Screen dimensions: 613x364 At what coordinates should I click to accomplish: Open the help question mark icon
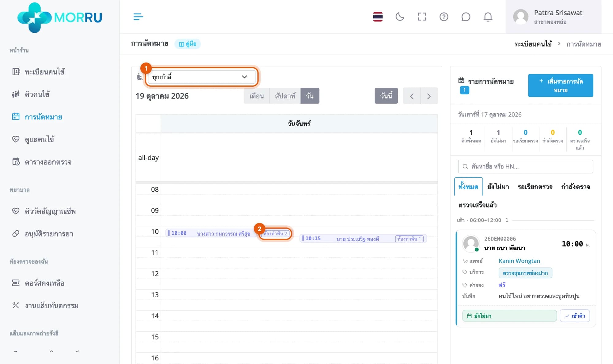(444, 17)
